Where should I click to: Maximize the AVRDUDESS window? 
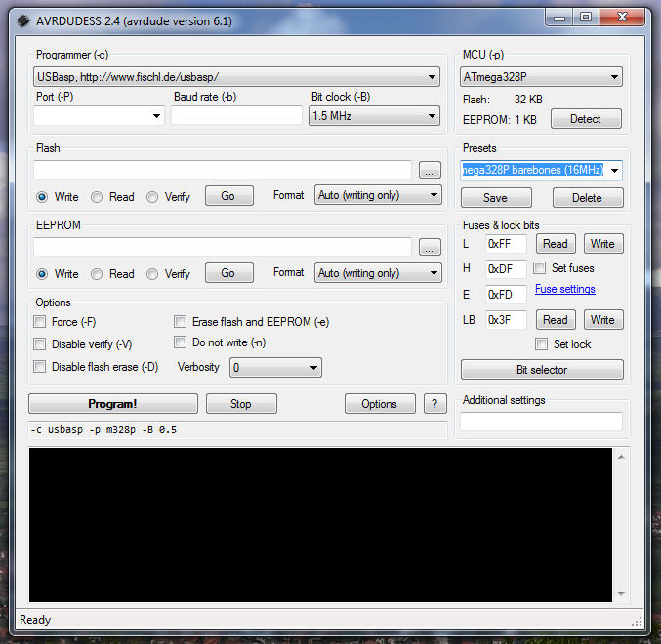[x=586, y=18]
